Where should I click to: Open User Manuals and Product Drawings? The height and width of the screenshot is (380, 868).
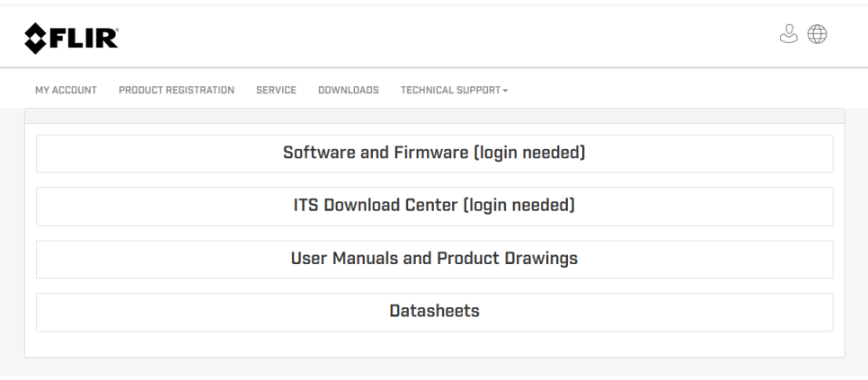click(435, 260)
